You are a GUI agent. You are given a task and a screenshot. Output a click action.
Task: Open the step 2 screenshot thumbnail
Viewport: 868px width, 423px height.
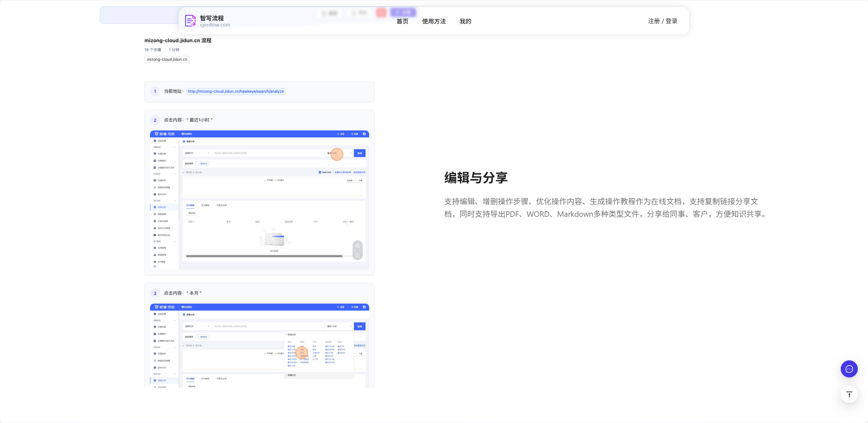coord(259,200)
